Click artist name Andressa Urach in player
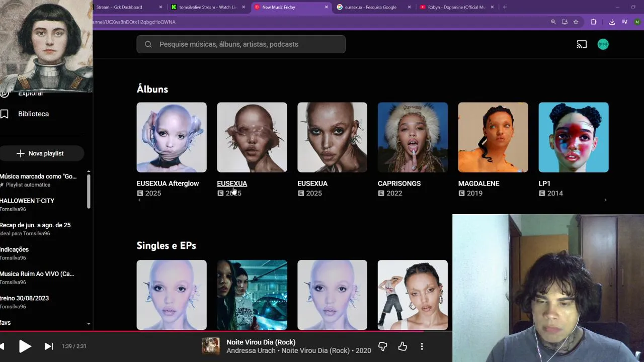 251,350
